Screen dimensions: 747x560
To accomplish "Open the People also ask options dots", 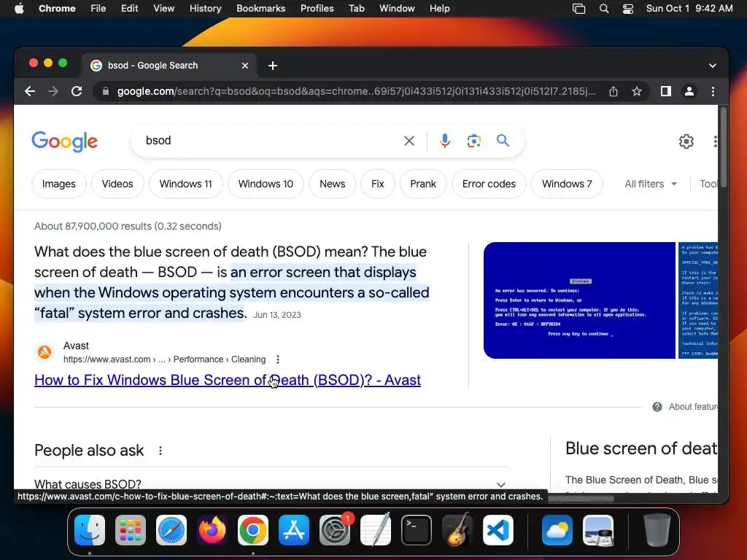I will point(160,451).
